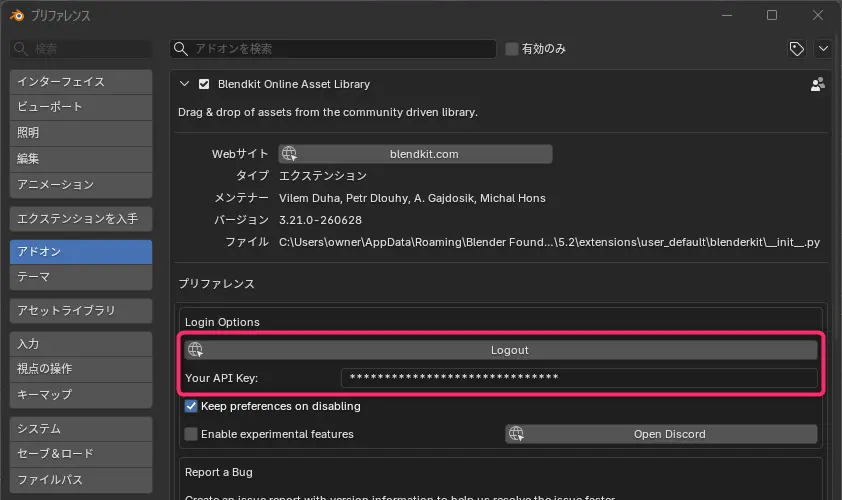Select the アドオン tab
The height and width of the screenshot is (500, 842).
[81, 252]
